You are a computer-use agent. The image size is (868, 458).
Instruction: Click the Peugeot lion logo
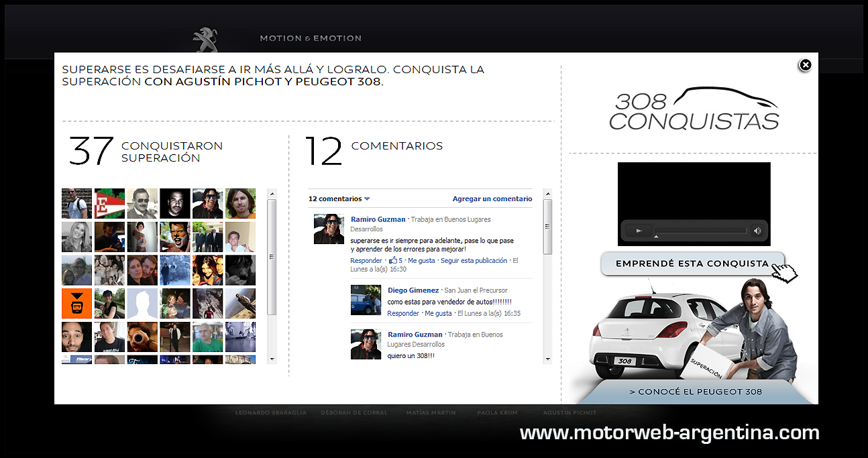[205, 40]
